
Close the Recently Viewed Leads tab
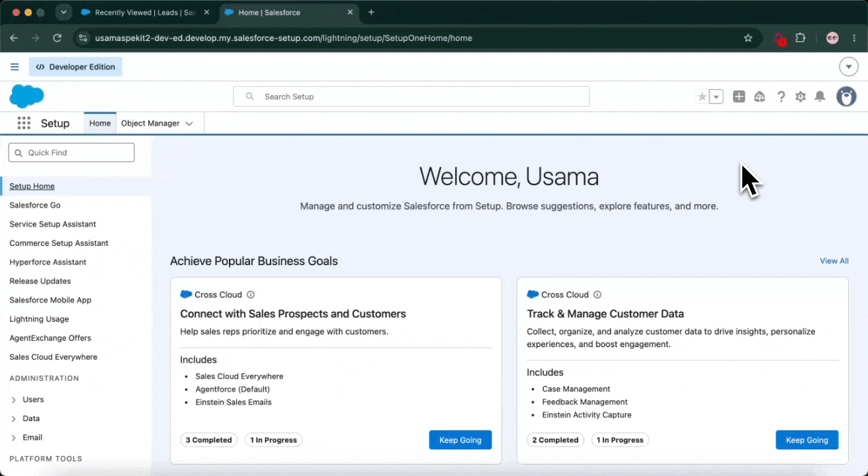point(207,13)
